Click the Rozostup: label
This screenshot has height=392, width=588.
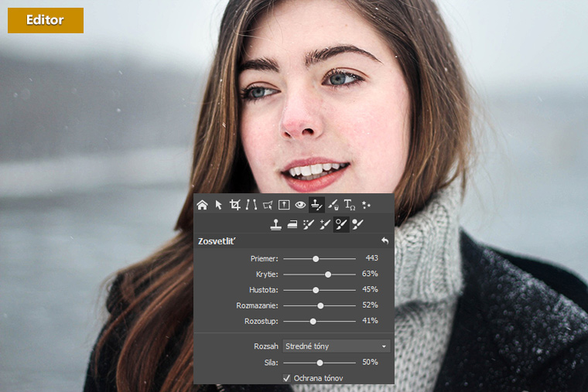[262, 321]
